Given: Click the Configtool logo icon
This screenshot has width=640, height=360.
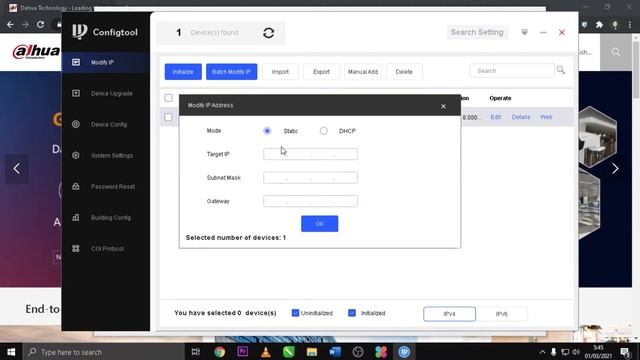Looking at the screenshot, I should pos(80,31).
